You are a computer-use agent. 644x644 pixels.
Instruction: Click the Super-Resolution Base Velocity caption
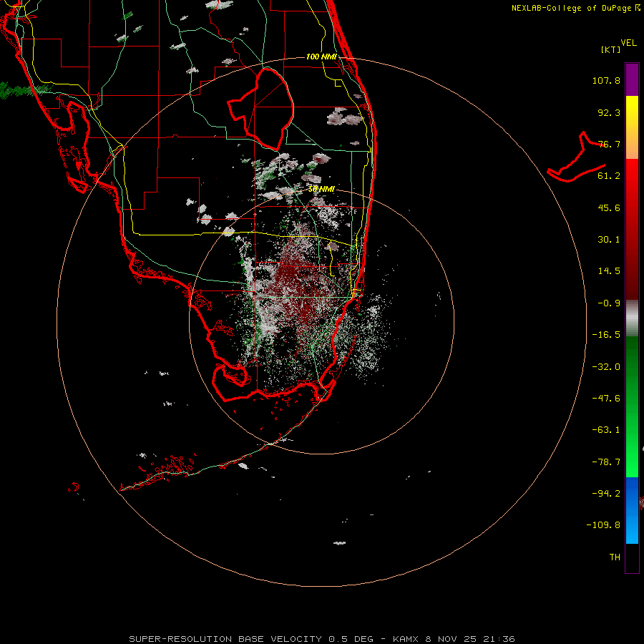(x=321, y=639)
